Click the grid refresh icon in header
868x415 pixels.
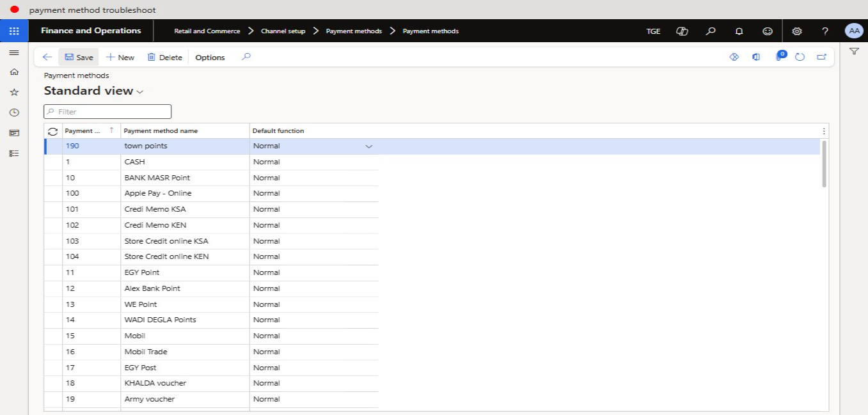[53, 130]
